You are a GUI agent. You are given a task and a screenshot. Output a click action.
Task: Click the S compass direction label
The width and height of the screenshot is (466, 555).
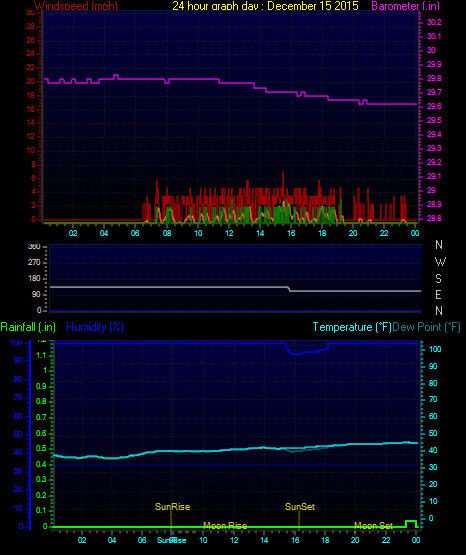pos(438,279)
